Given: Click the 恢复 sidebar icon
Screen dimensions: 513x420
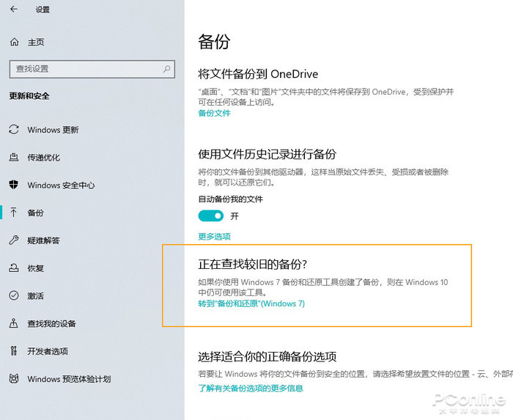Looking at the screenshot, I should (13, 268).
